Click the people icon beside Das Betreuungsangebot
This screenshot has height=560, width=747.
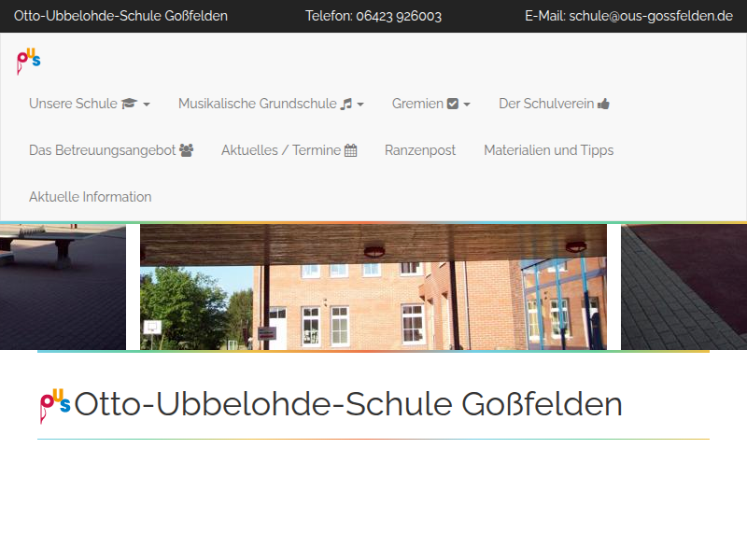[x=186, y=149]
